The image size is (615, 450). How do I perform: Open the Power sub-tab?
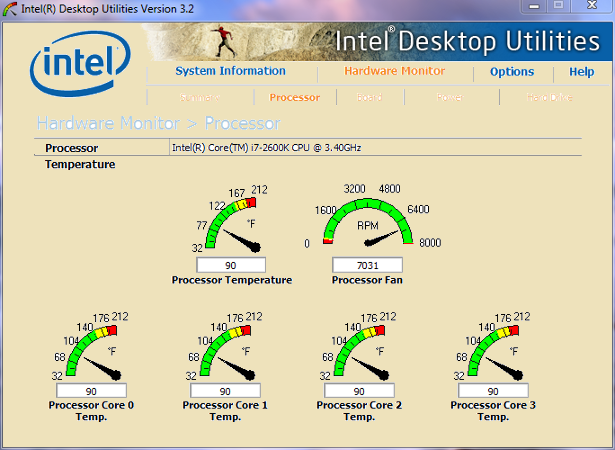click(x=448, y=98)
